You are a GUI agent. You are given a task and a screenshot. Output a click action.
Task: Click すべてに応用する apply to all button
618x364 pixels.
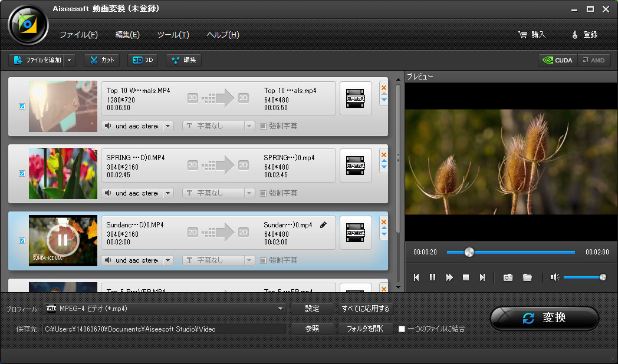point(366,309)
